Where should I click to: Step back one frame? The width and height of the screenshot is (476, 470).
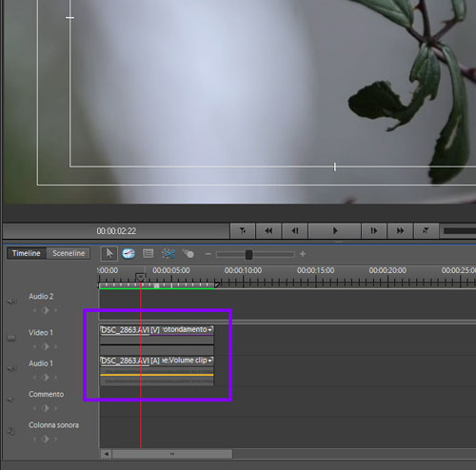pos(295,231)
